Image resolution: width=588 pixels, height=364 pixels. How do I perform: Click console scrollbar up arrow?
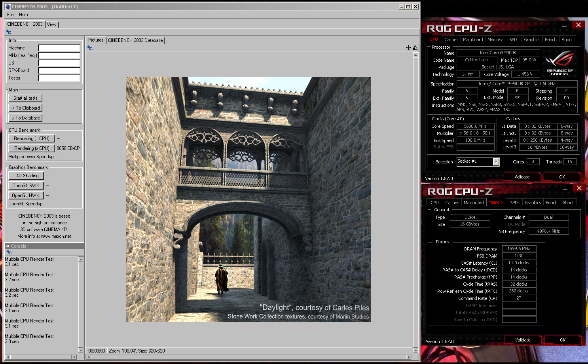coord(81,260)
